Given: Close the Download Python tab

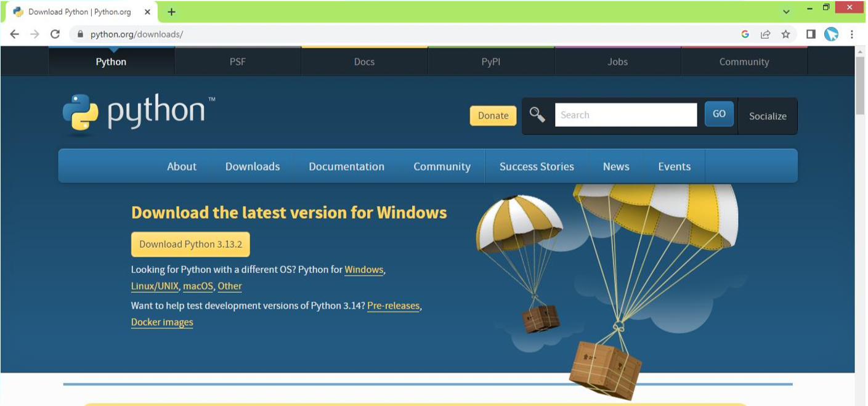Looking at the screenshot, I should coord(148,12).
